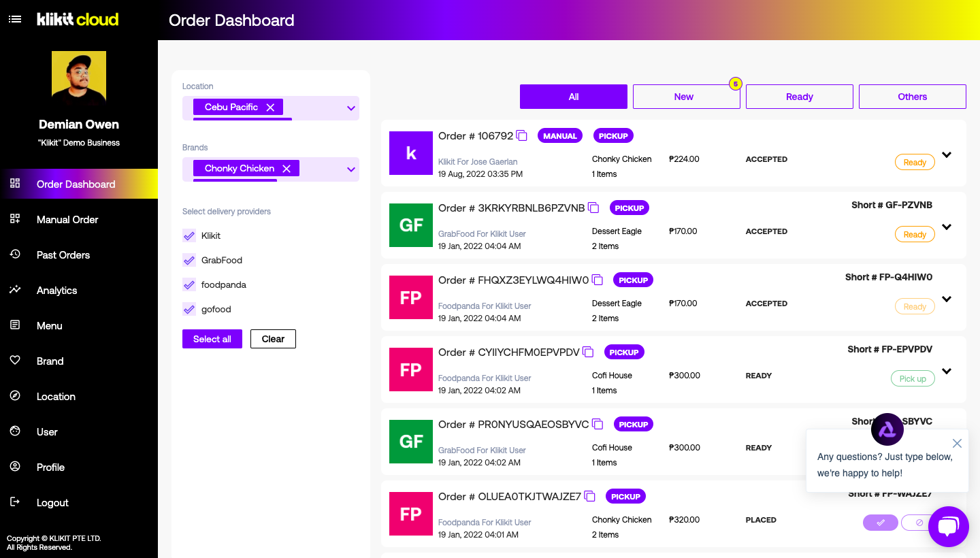Viewport: 980px width, 558px height.
Task: Click the GF badge of order 3KRKYRBNLB6PZVNB
Action: pos(411,225)
